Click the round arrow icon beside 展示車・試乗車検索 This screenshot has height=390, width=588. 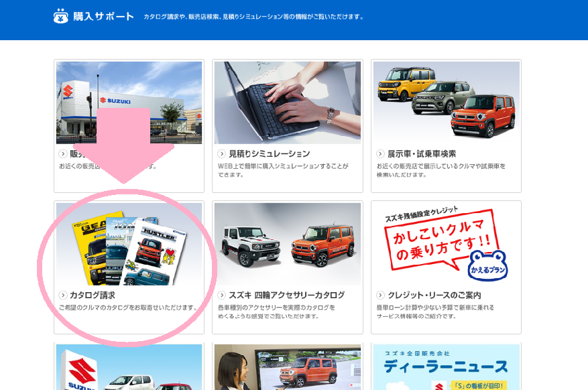coord(380,153)
